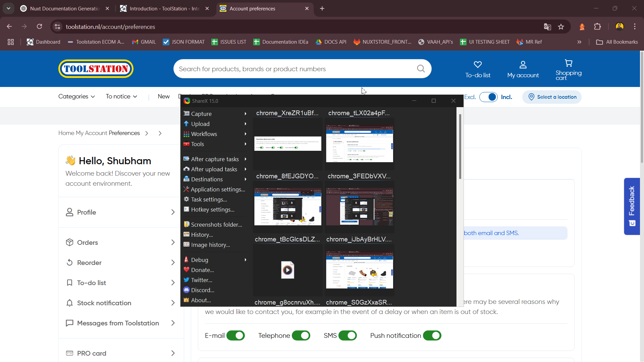Switch to the Introduction - ToolStation tab

[x=164, y=8]
